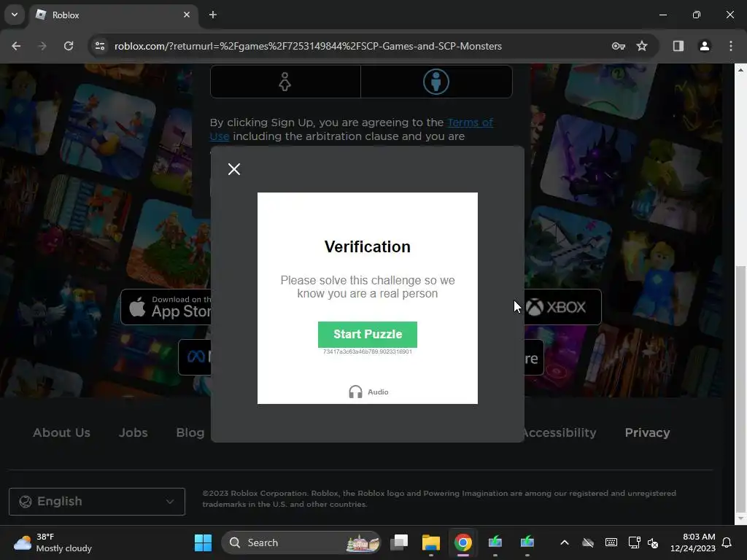Open the Blog footer link
The image size is (747, 560).
point(190,432)
